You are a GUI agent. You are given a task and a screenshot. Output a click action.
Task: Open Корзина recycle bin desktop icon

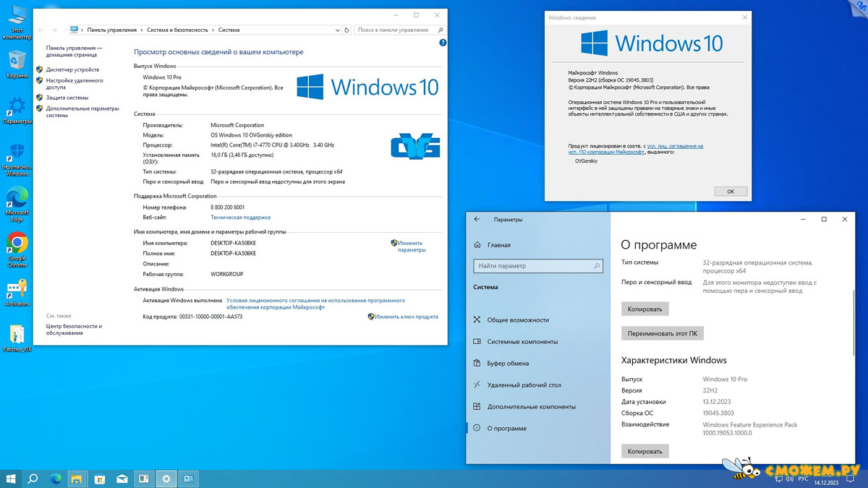[17, 64]
